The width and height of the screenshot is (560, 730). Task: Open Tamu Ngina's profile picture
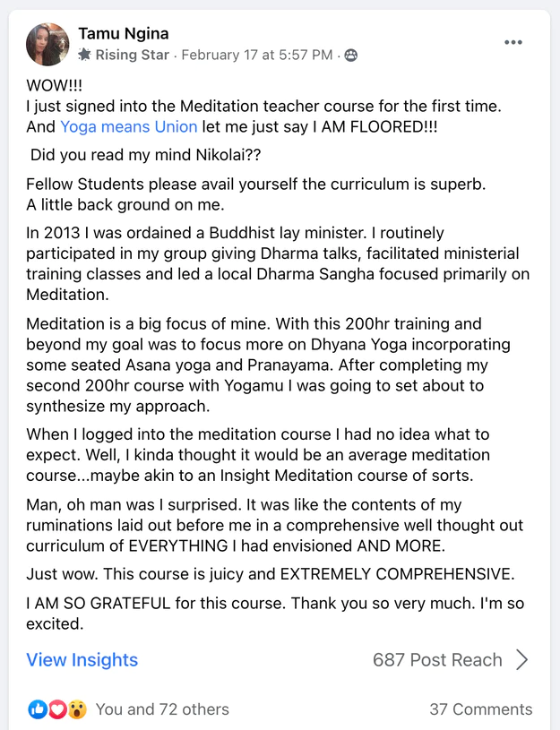pyautogui.click(x=47, y=43)
